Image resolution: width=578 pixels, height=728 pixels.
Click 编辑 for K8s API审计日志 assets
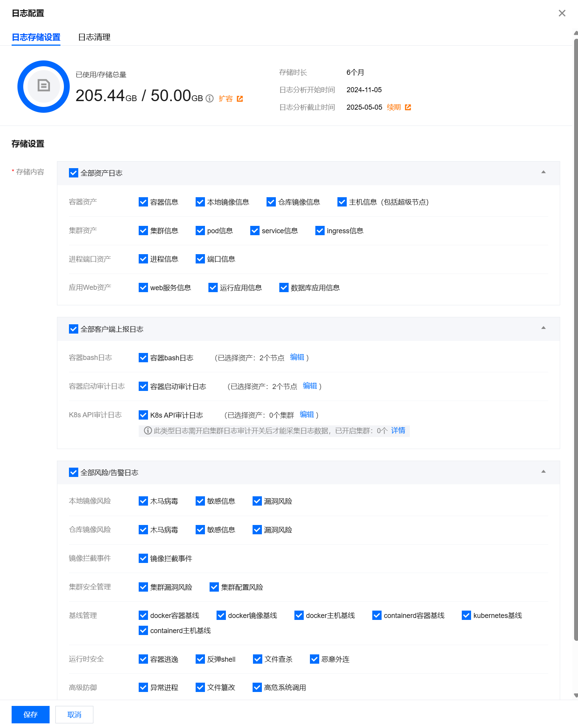click(307, 415)
